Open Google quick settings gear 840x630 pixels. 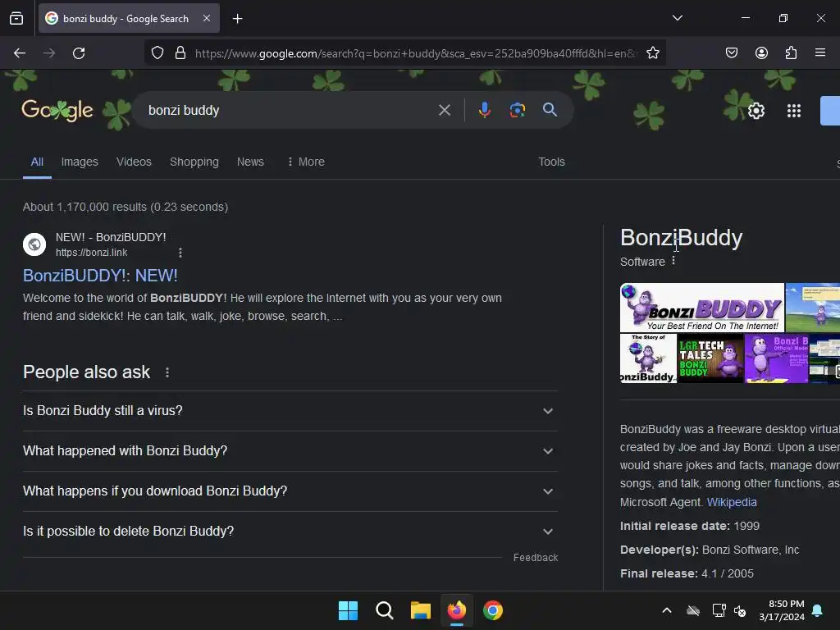756,111
